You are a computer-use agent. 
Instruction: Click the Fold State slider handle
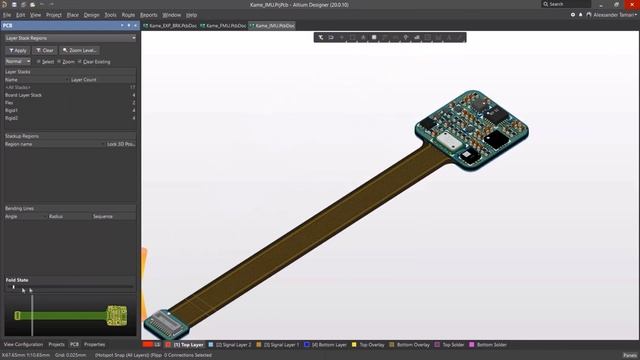(13, 287)
